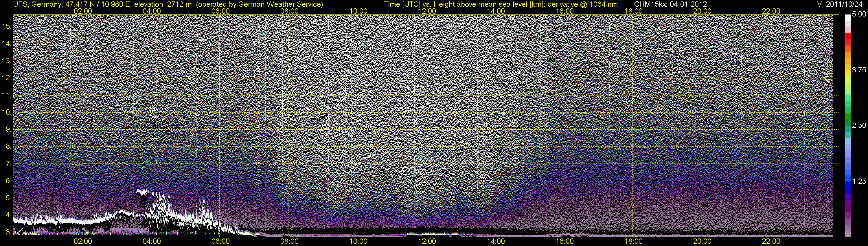Click the "5." height axis label

[x=8, y=198]
